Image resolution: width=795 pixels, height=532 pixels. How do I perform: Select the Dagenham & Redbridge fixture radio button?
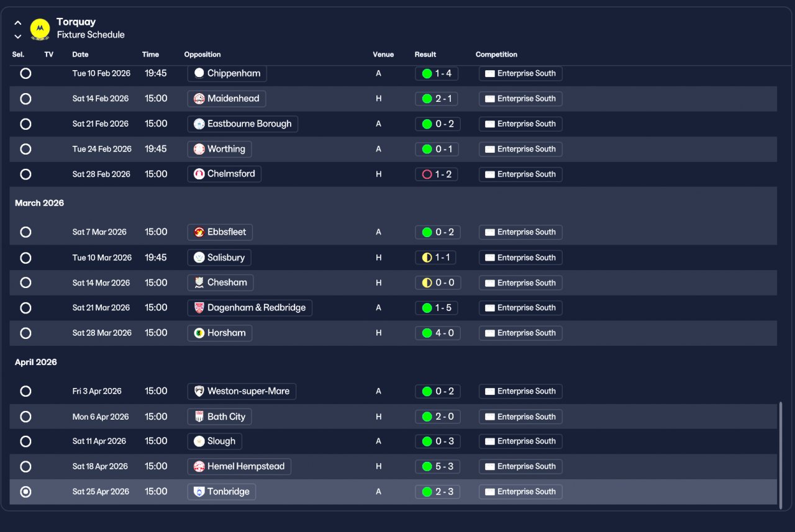(x=25, y=308)
